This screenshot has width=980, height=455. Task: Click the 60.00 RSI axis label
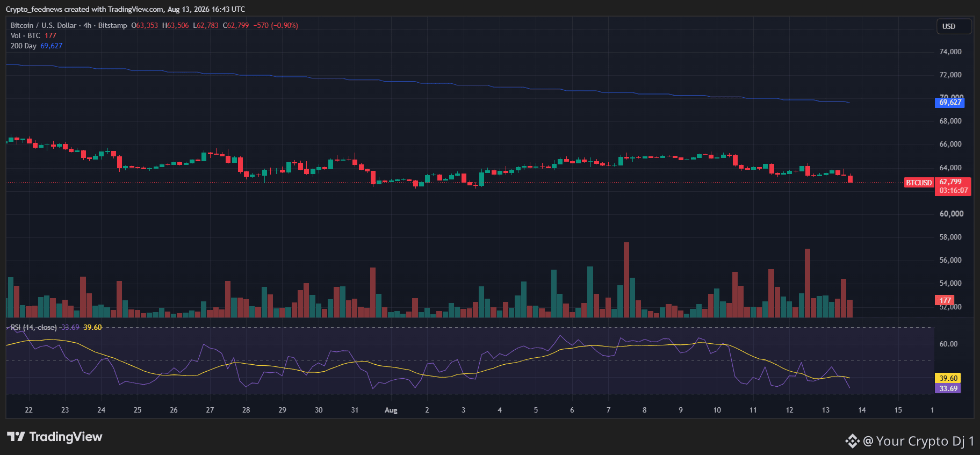point(948,344)
